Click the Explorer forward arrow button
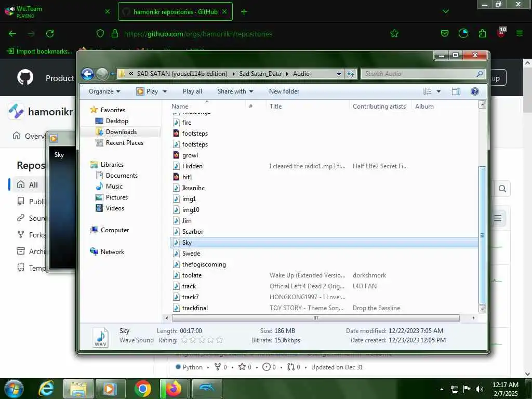The image size is (532, 399). [102, 74]
